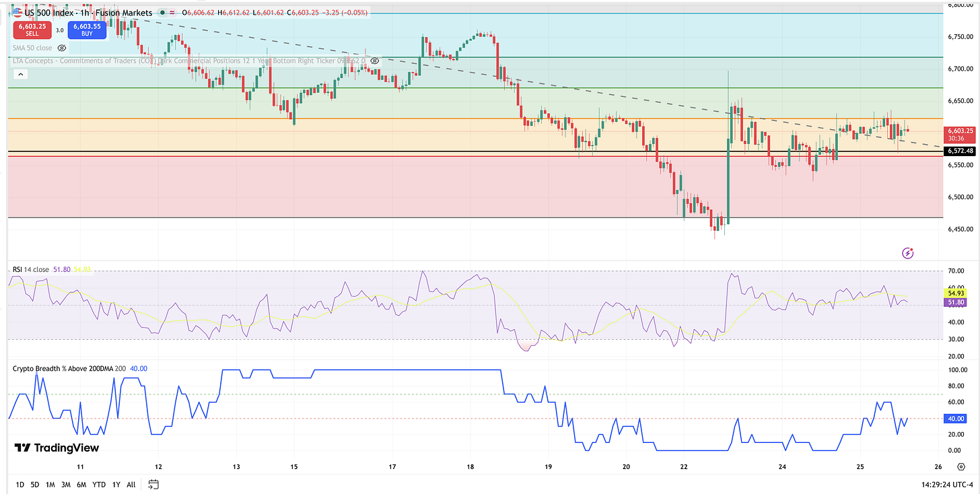Screen dimensions: 980x494
Task: Click the TradingView logo
Action: coord(57,448)
